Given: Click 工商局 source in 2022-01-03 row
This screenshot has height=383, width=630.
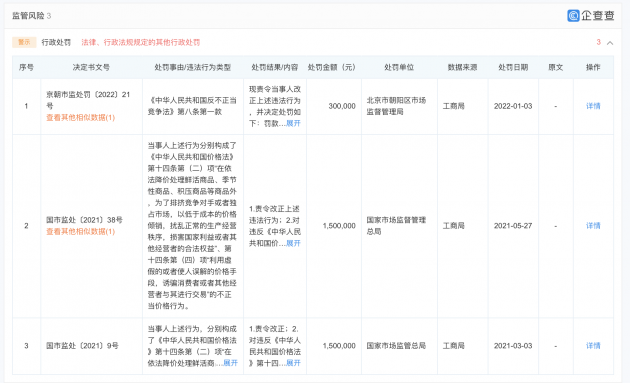Looking at the screenshot, I should pyautogui.click(x=454, y=106).
